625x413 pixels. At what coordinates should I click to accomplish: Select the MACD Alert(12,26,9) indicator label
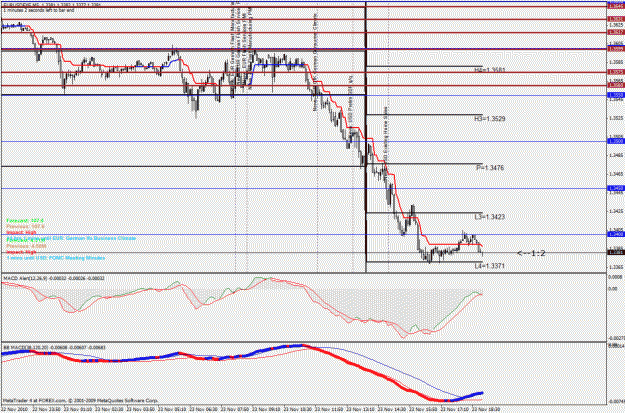[54, 277]
